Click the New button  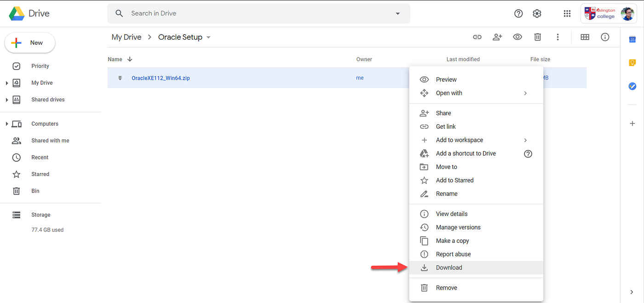click(30, 43)
